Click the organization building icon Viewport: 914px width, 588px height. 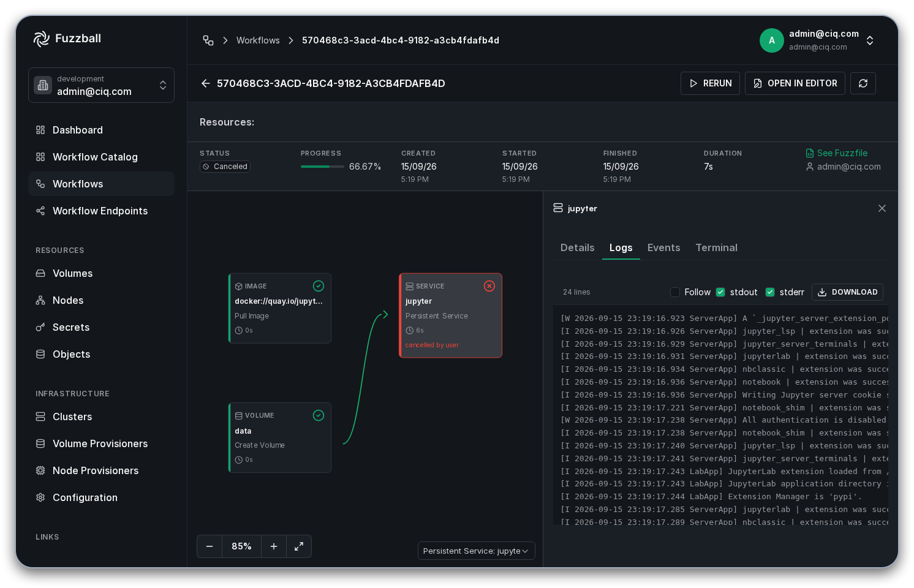(43, 85)
